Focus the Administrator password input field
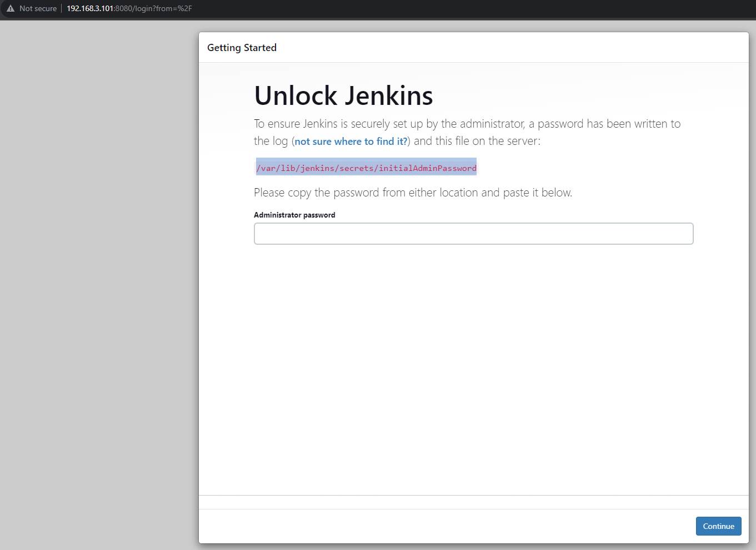Viewport: 756px width, 550px height. tap(473, 234)
